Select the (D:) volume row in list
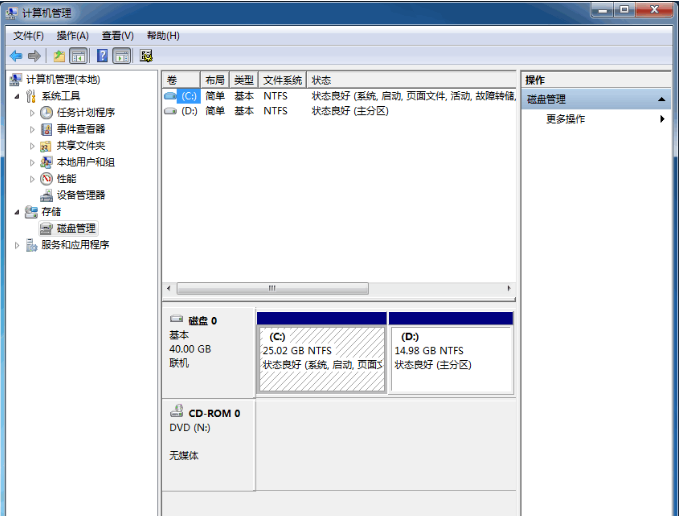This screenshot has height=516, width=679. (188, 111)
